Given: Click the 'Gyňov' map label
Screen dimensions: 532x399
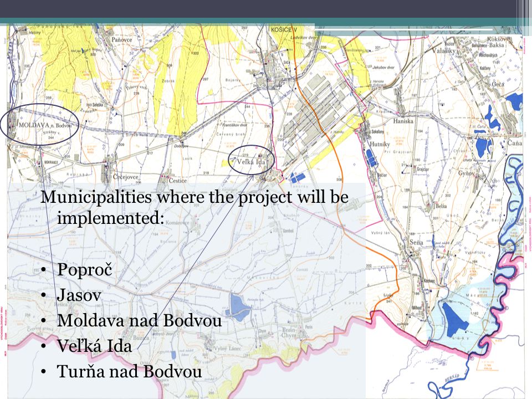Looking at the screenshot, I should click(x=467, y=173).
